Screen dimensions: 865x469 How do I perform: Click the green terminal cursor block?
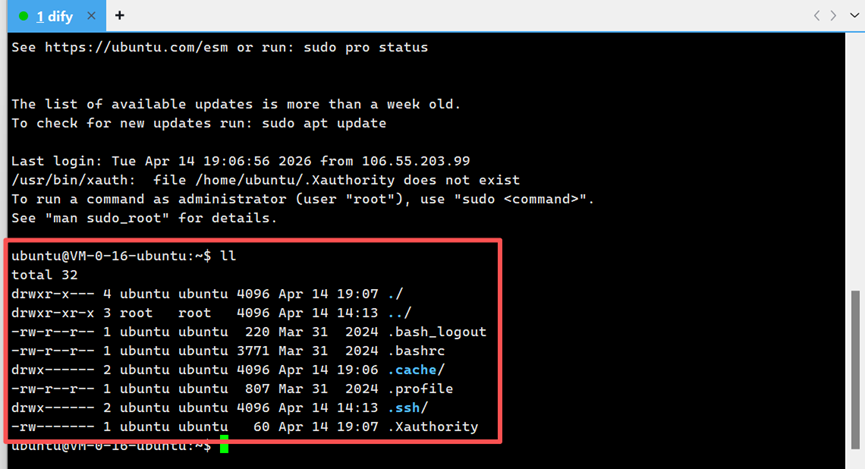[224, 445]
